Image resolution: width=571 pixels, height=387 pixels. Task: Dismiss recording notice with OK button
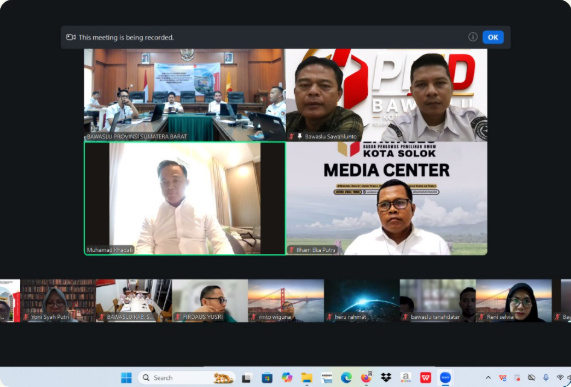(493, 37)
